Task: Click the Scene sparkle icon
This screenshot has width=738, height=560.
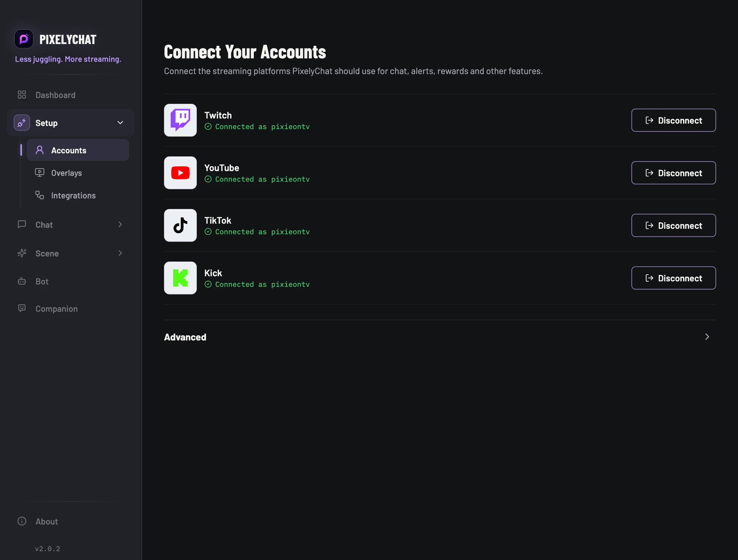Action: [x=22, y=253]
